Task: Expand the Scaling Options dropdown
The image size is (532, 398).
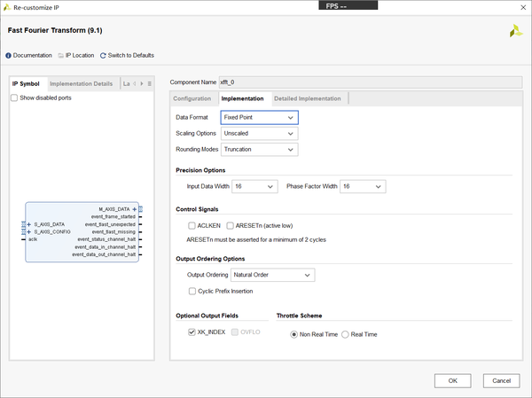Action: point(258,133)
